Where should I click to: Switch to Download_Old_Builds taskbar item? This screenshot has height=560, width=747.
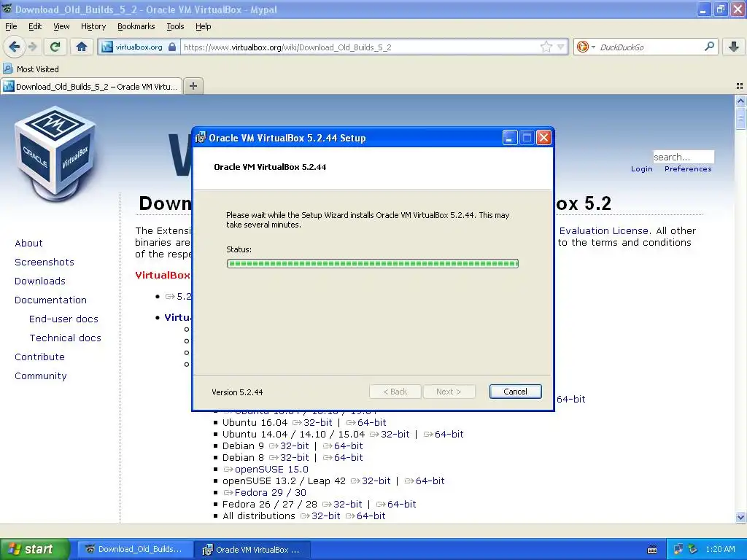[x=135, y=549]
